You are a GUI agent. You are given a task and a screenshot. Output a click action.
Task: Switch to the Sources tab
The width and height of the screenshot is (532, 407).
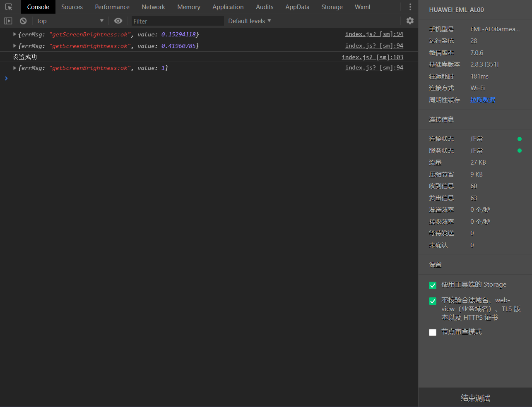tap(72, 7)
